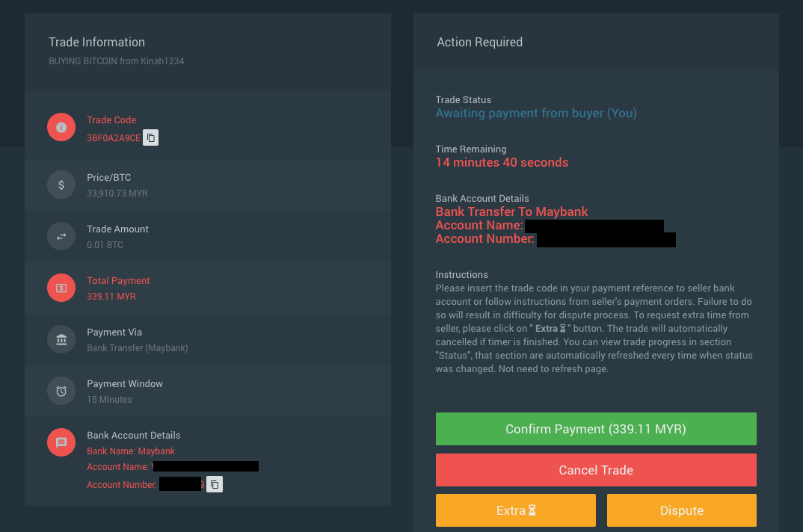Click the Trade Information panel title
The width and height of the screenshot is (803, 532).
coord(96,42)
